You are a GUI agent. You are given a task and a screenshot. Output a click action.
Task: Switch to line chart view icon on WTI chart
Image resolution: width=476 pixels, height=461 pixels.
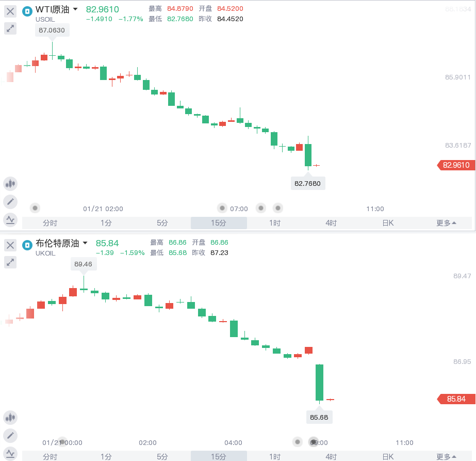10,219
